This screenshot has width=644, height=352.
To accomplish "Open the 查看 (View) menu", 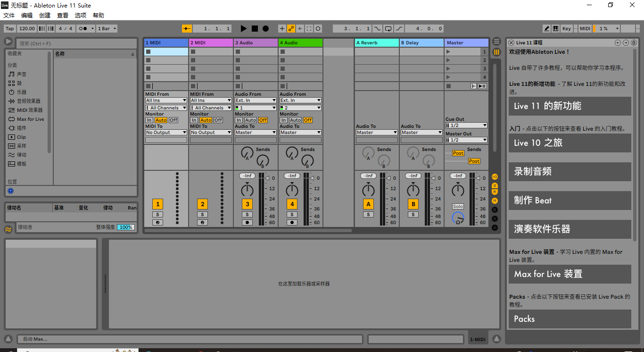I will point(63,16).
